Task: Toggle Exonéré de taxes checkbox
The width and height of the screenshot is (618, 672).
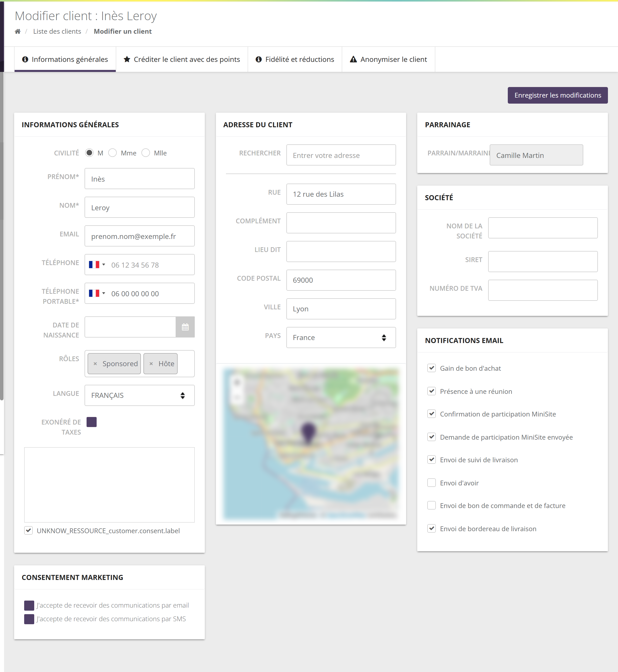Action: tap(92, 422)
